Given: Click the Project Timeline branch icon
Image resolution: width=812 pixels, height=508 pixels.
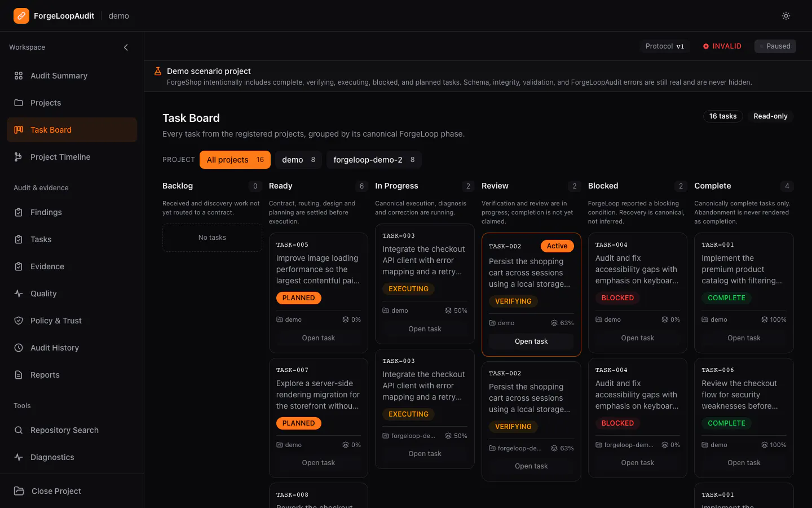Looking at the screenshot, I should pyautogui.click(x=19, y=157).
